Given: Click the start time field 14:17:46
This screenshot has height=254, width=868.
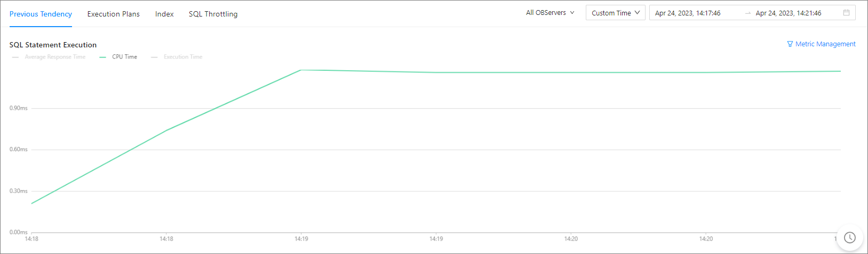Looking at the screenshot, I should click(688, 13).
